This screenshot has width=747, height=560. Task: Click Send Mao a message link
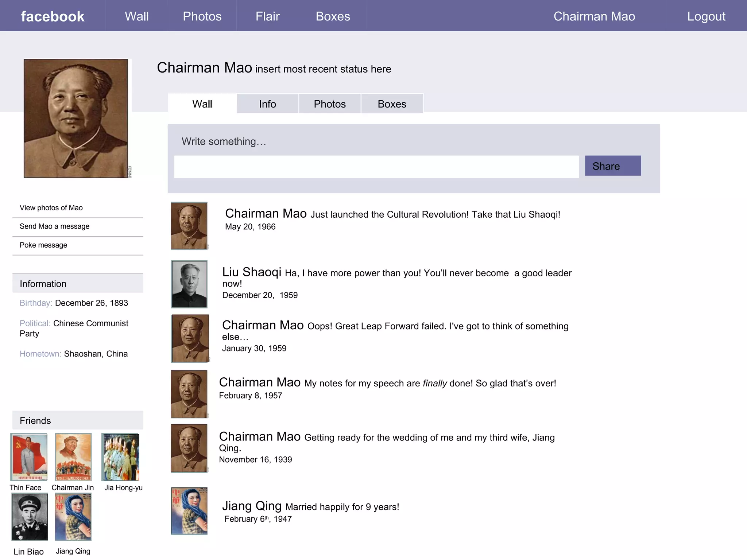pyautogui.click(x=54, y=226)
